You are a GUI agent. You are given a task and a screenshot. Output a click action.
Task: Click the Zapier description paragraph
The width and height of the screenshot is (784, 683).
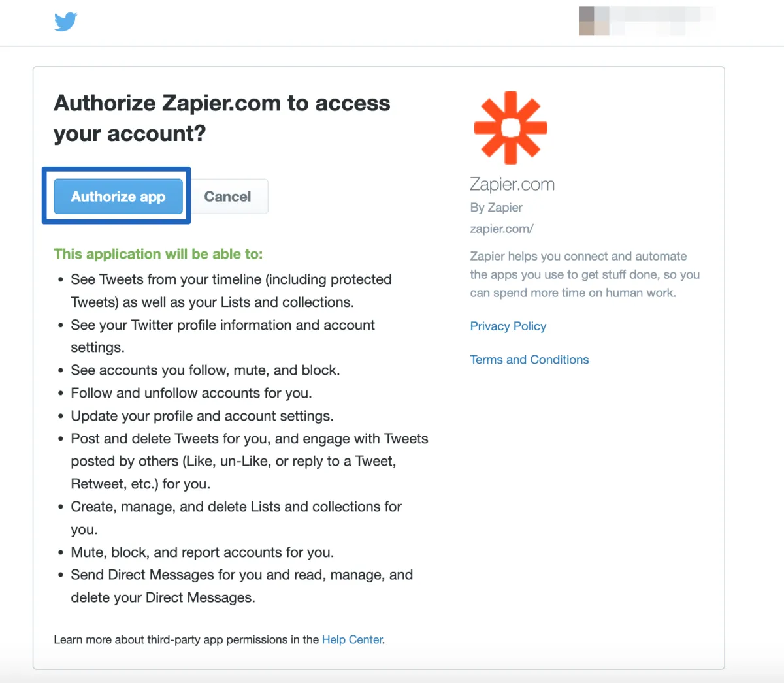[585, 275]
